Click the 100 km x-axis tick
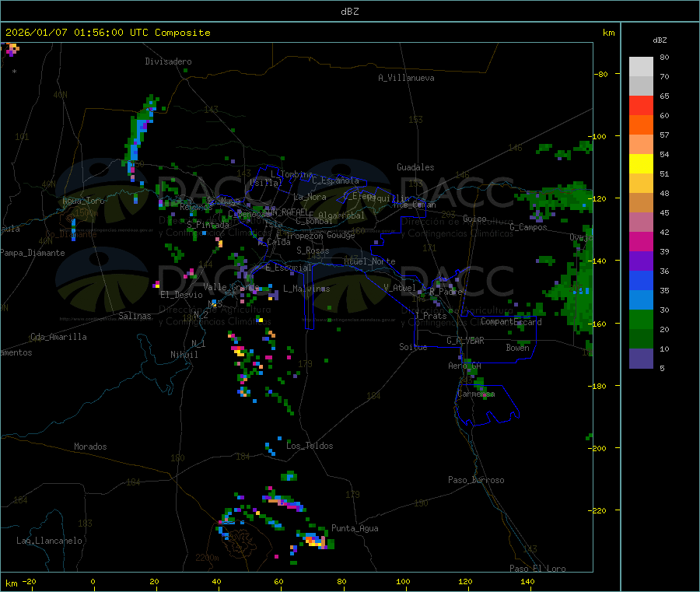Viewport: 700px width, 592px height. pos(403,581)
